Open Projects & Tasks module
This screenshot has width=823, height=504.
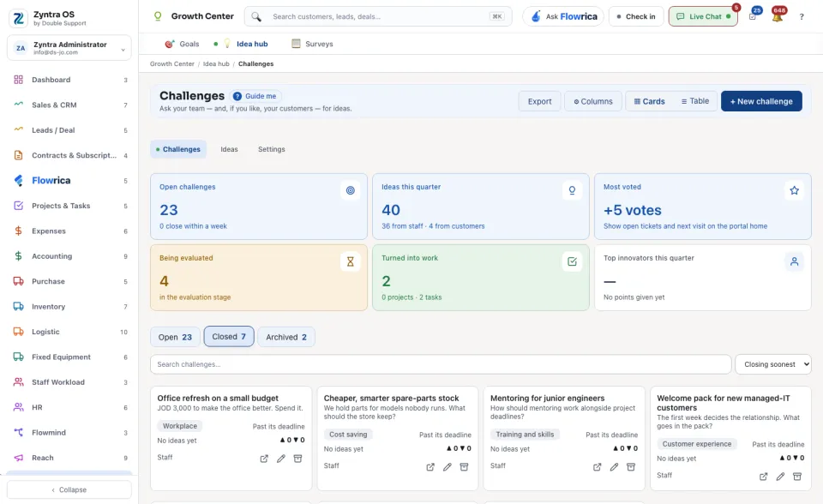pos(69,206)
